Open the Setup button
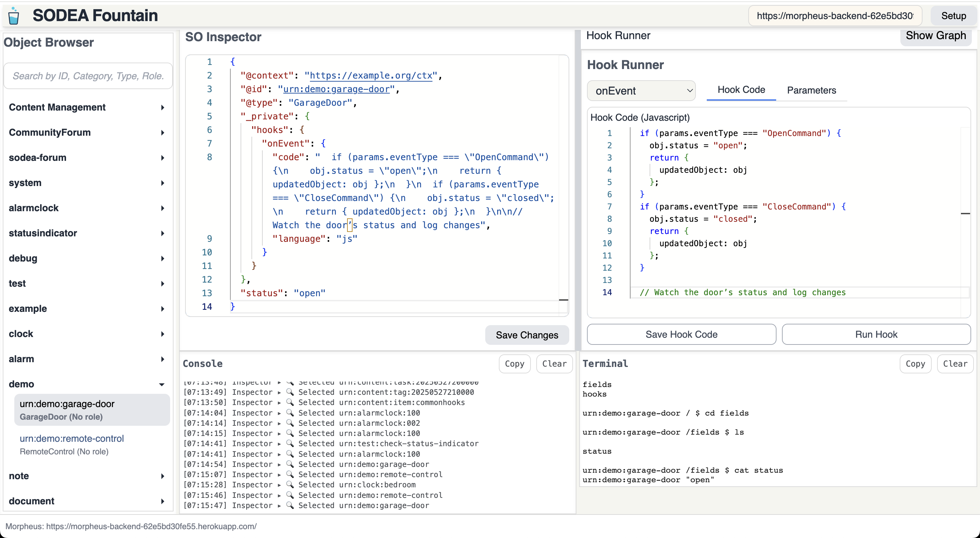Image resolution: width=980 pixels, height=538 pixels. 953,16
